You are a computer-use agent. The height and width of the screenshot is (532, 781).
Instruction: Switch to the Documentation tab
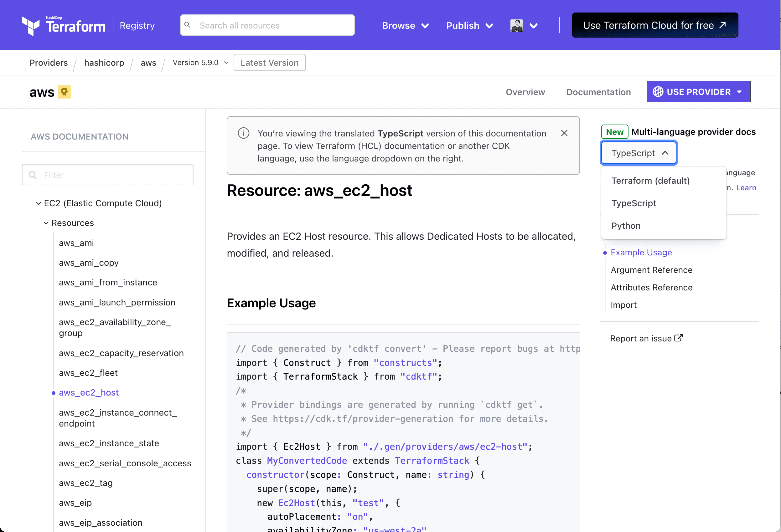[x=598, y=92]
